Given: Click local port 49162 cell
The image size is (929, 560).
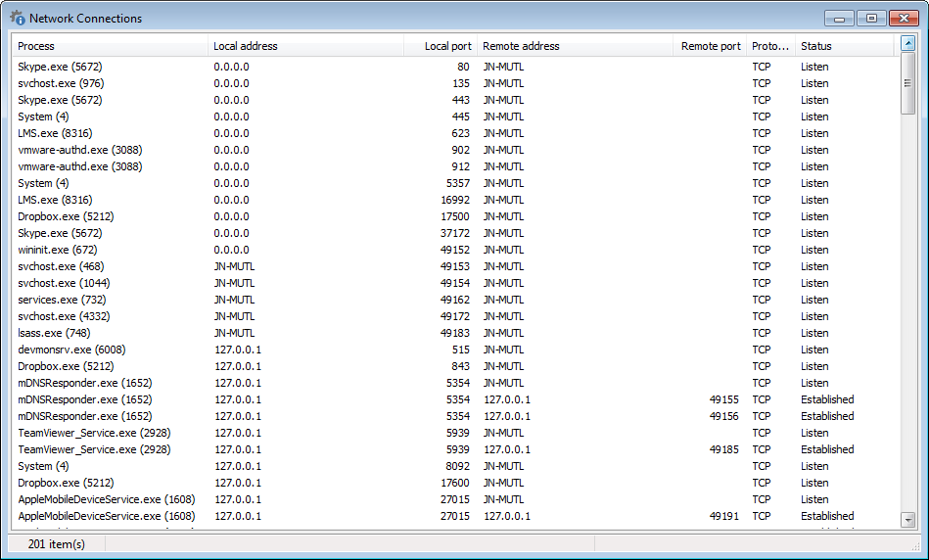Looking at the screenshot, I should (x=455, y=300).
